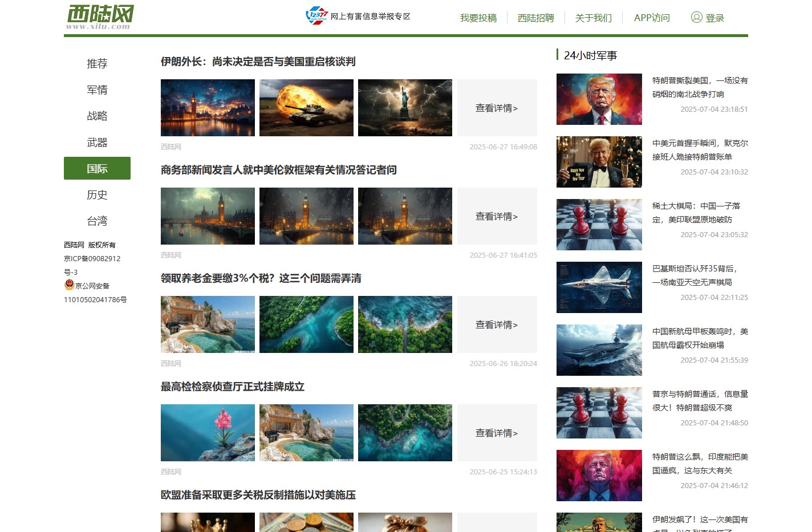The height and width of the screenshot is (532, 812).
Task: Open the 12377 harmful info report icon
Action: [316, 15]
